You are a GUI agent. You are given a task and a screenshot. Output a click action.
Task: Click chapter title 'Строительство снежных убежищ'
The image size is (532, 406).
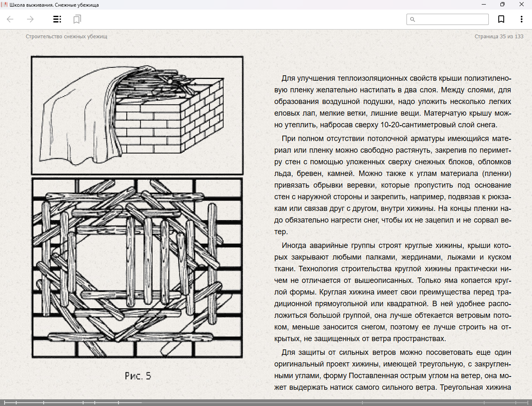[x=66, y=37]
